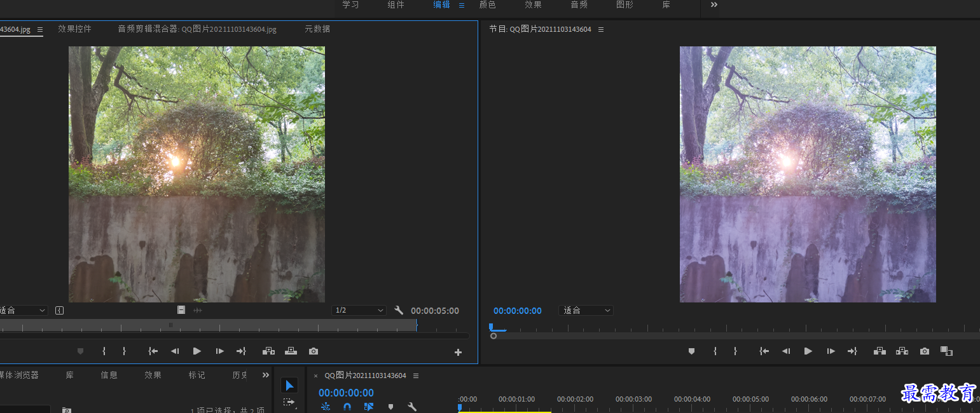980x413 pixels.
Task: Click the Extract button in Program monitor
Action: click(902, 351)
